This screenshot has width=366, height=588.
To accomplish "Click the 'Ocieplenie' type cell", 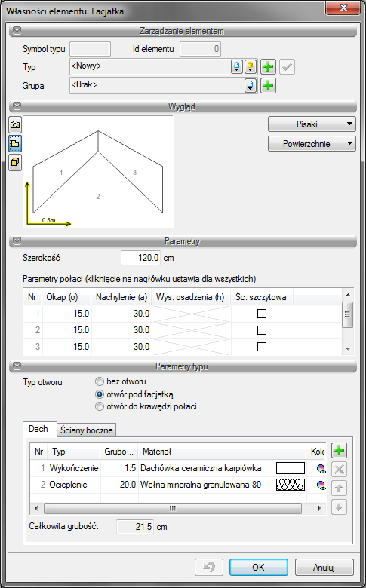I will coord(74,485).
